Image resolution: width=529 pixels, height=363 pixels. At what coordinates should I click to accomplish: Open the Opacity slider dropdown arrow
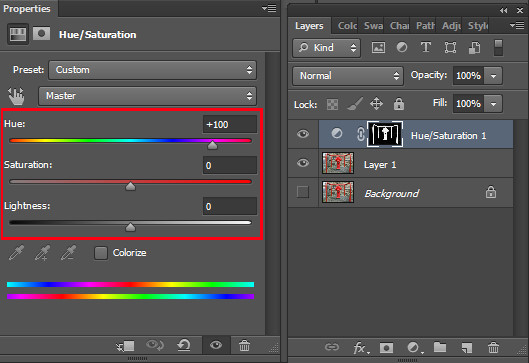tap(493, 76)
